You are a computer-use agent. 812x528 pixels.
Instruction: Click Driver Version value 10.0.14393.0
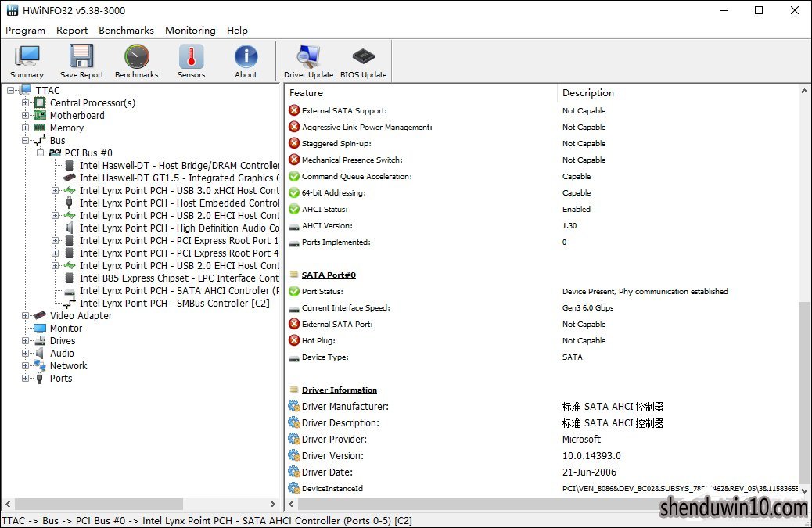click(591, 455)
